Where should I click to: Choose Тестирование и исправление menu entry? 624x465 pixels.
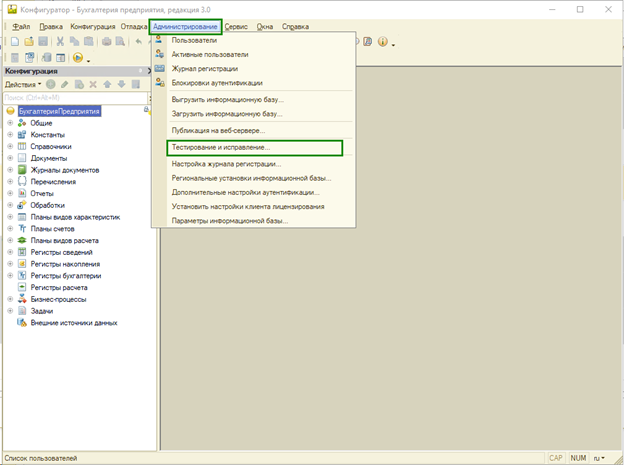254,147
